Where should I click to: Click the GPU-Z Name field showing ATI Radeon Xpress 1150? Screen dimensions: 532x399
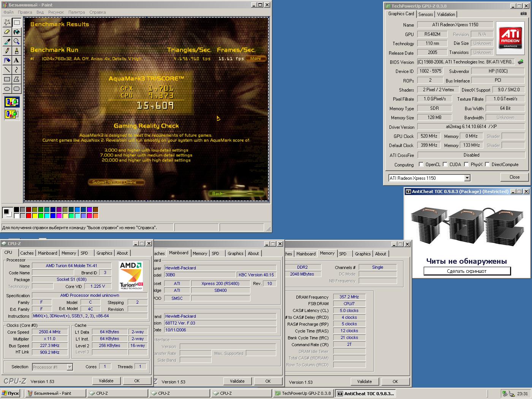pyautogui.click(x=455, y=25)
